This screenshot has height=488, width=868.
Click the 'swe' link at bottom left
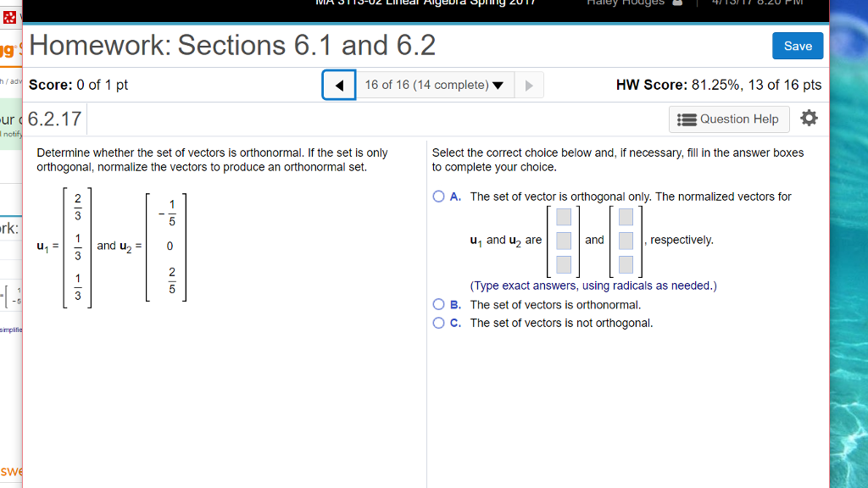(x=9, y=472)
